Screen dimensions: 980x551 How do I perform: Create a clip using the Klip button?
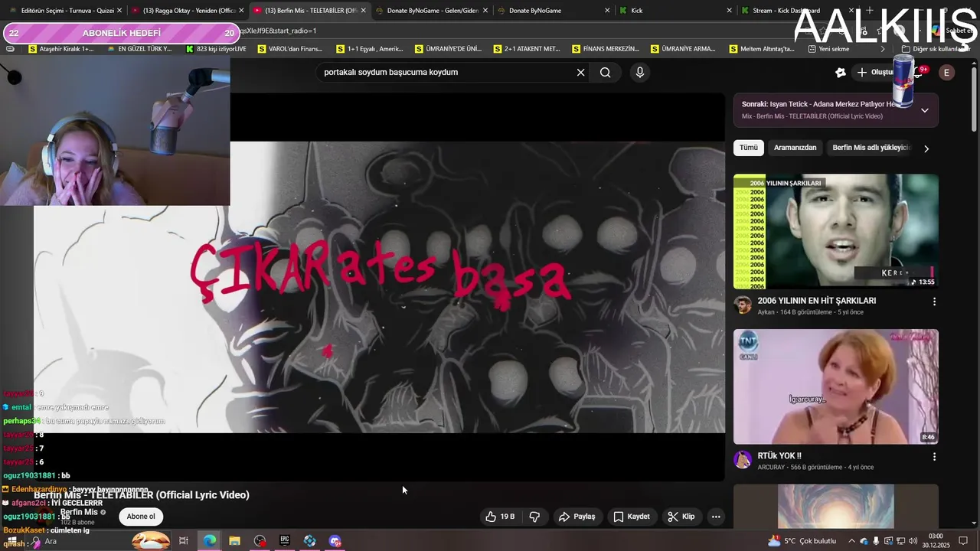coord(681,517)
